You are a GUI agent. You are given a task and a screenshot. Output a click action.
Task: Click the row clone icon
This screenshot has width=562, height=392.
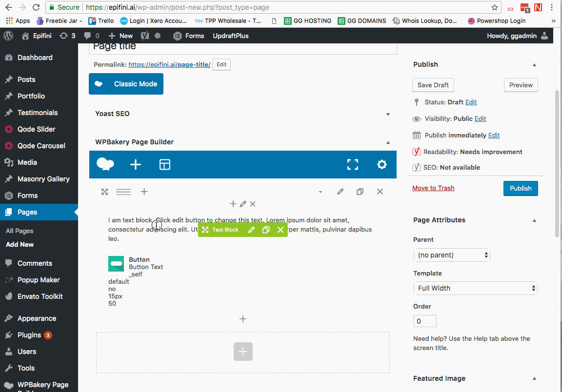pyautogui.click(x=360, y=192)
